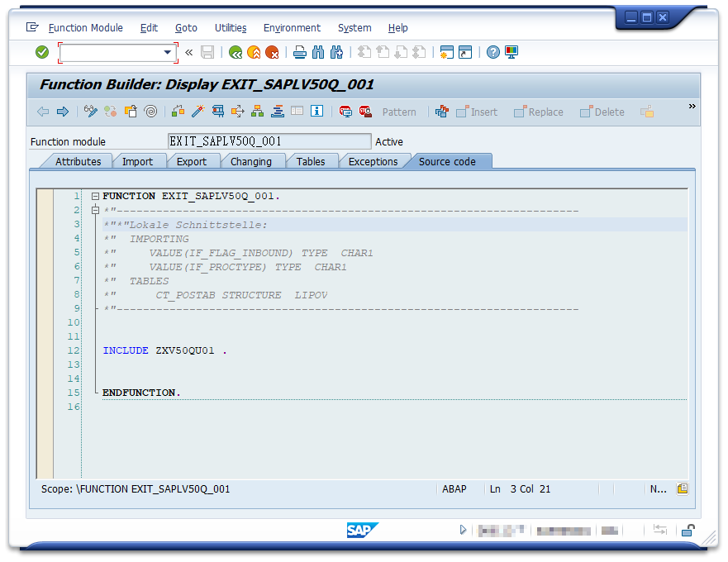Click the grey back arrow in the application toolbar
728x562 pixels.
click(x=43, y=112)
